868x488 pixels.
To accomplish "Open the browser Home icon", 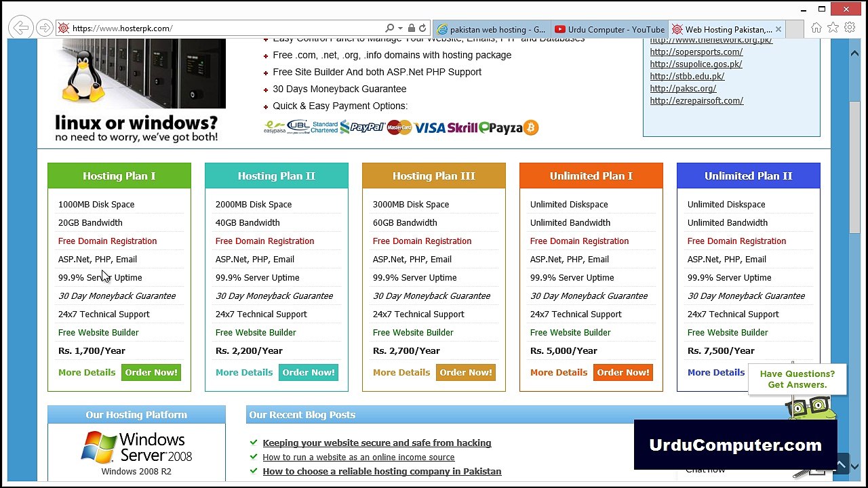I will coord(816,28).
